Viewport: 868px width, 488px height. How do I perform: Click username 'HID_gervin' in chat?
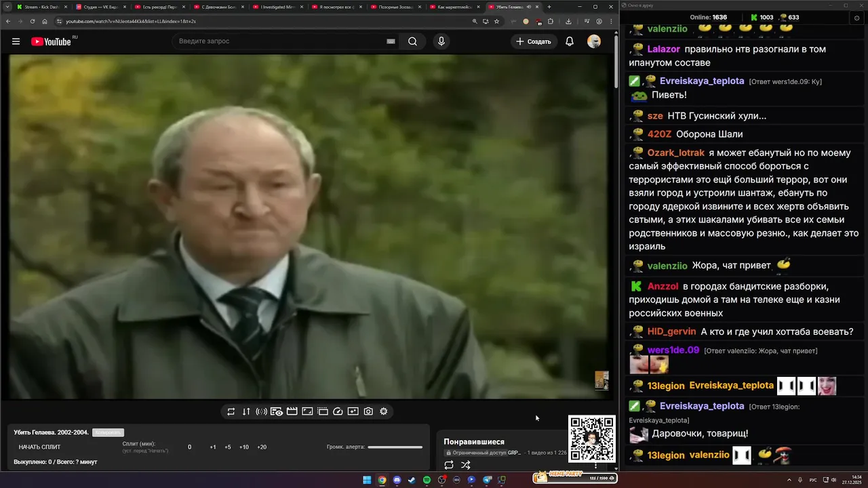[x=671, y=331]
